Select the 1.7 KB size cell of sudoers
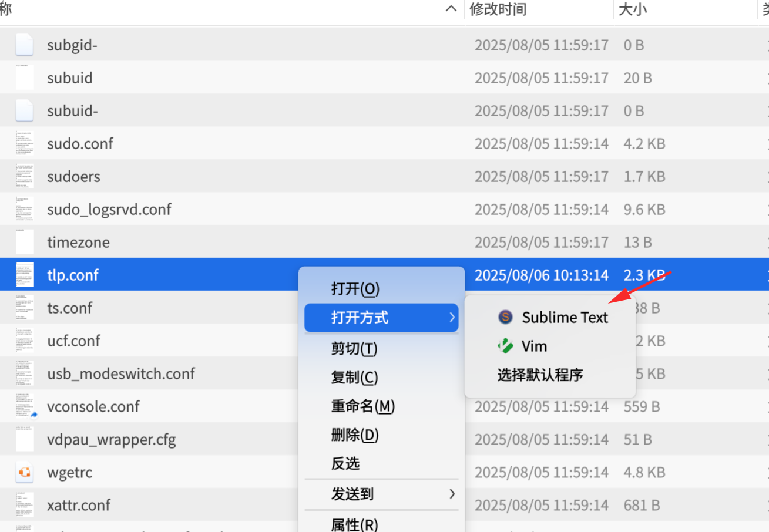Image resolution: width=769 pixels, height=532 pixels. tap(644, 177)
